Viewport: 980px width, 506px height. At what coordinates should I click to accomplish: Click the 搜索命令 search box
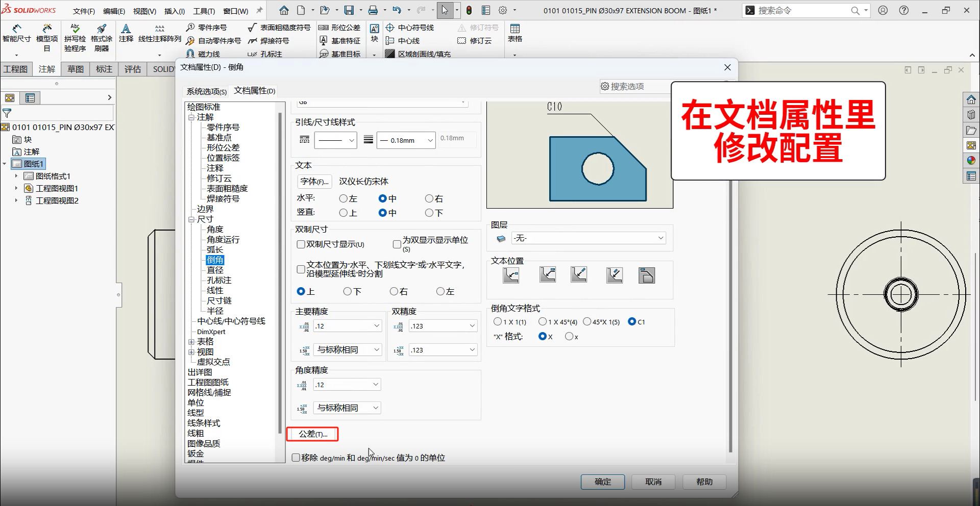805,10
